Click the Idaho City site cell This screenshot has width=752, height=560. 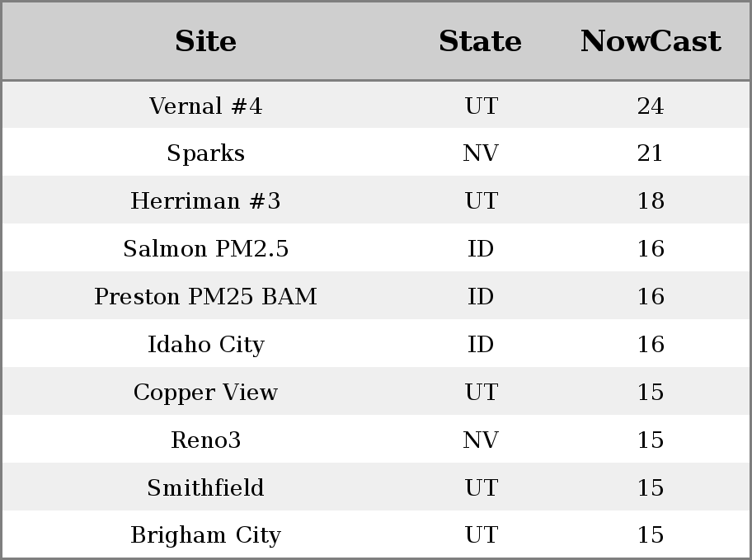click(x=205, y=344)
